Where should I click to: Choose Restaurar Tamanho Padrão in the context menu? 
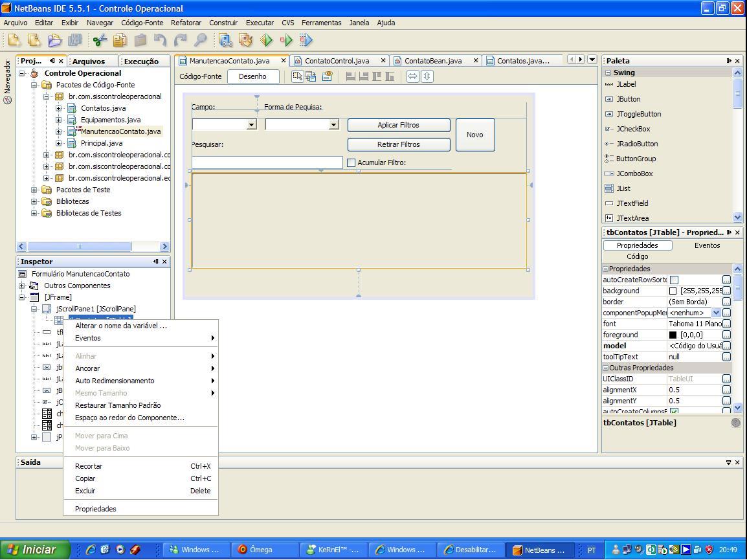click(118, 405)
